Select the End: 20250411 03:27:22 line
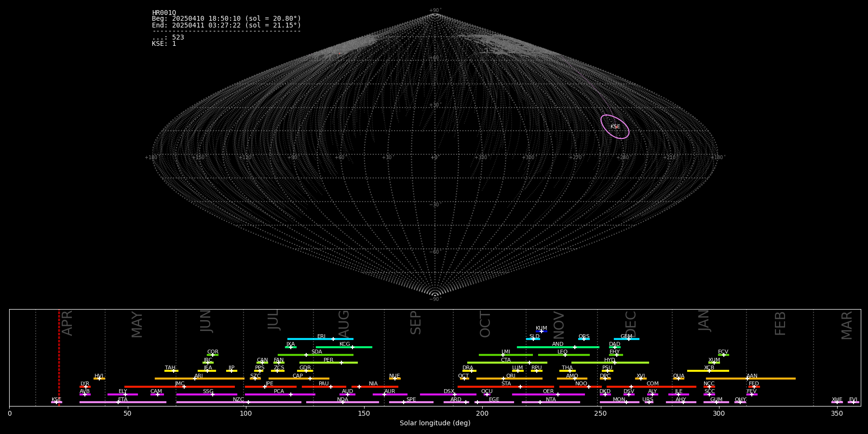 click(226, 25)
